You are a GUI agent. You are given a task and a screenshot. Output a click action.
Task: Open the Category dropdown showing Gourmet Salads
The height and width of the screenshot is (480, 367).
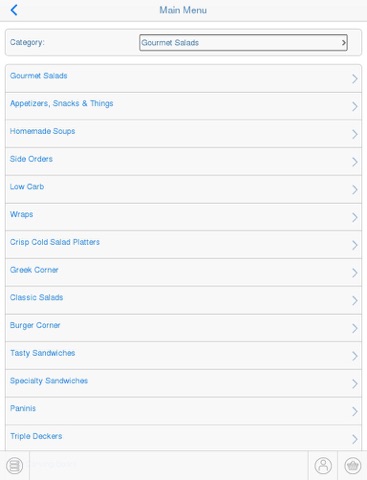(x=243, y=43)
